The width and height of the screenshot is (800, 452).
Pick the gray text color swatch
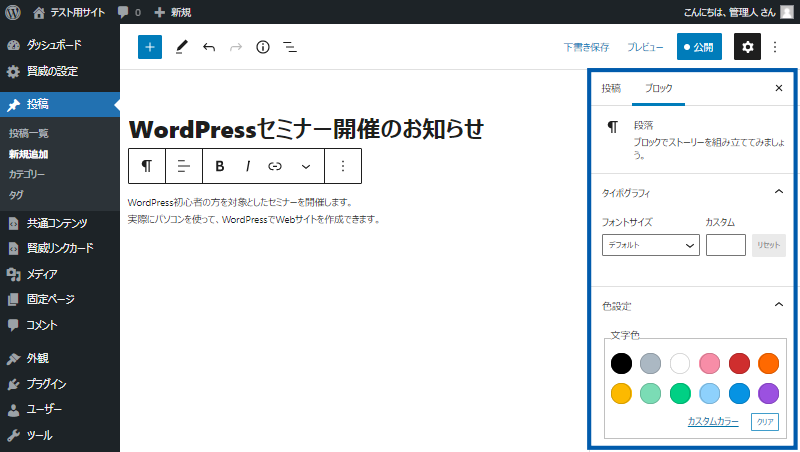[651, 364]
